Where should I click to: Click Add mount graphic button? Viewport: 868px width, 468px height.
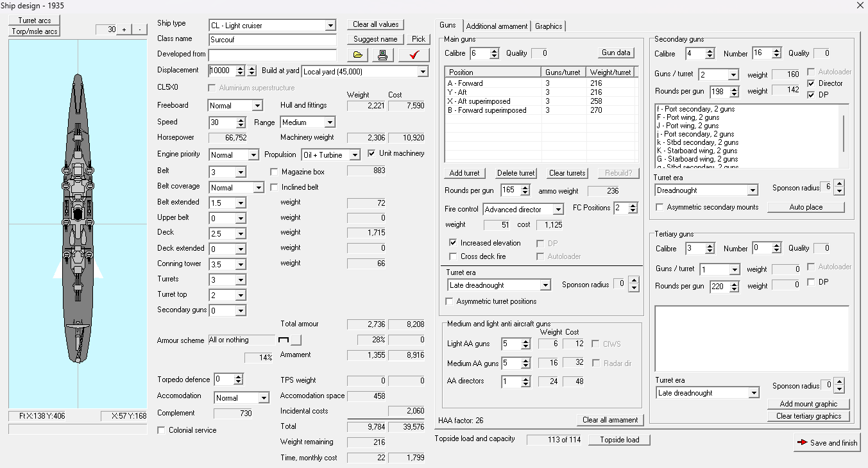pyautogui.click(x=808, y=404)
